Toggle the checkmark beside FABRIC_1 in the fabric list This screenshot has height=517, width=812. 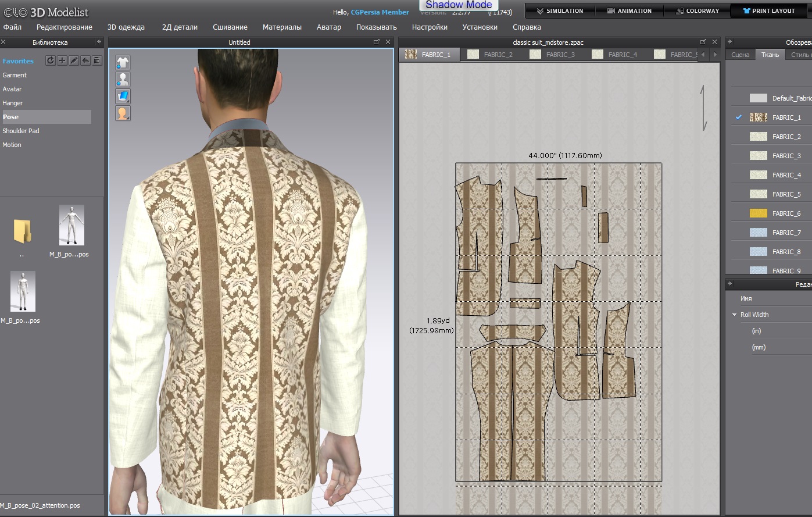(739, 117)
